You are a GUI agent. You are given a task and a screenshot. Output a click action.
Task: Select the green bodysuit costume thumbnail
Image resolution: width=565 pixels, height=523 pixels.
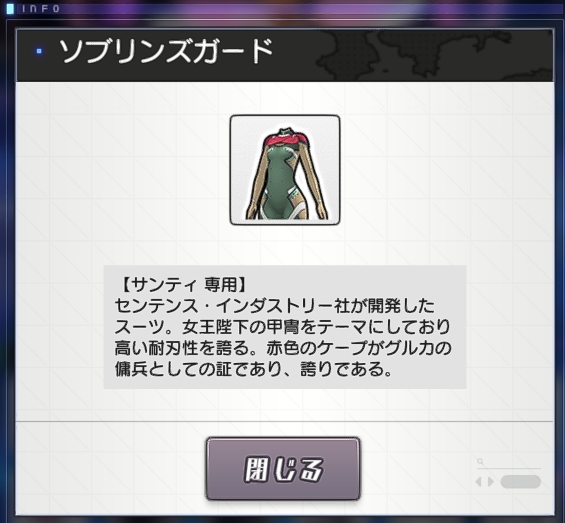click(x=285, y=170)
